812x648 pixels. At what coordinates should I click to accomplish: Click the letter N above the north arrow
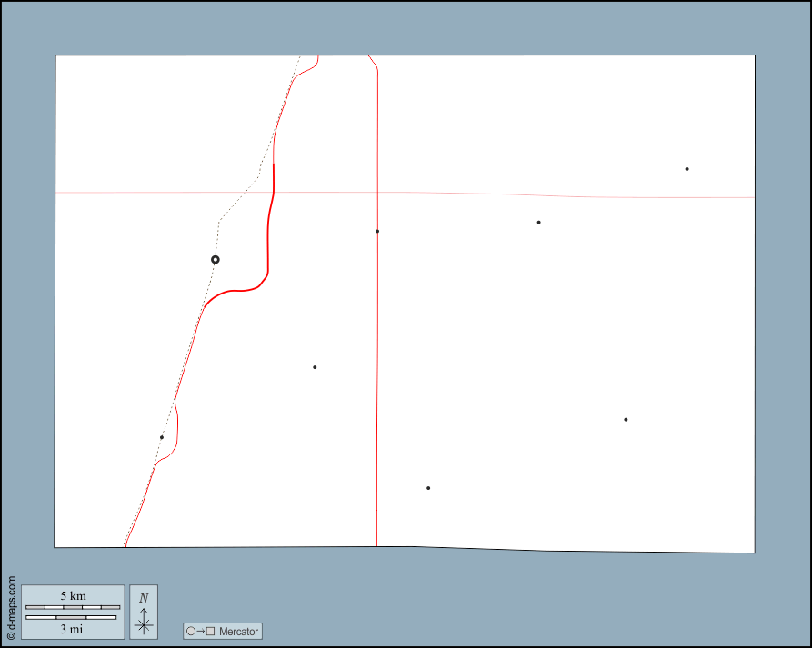tap(144, 598)
